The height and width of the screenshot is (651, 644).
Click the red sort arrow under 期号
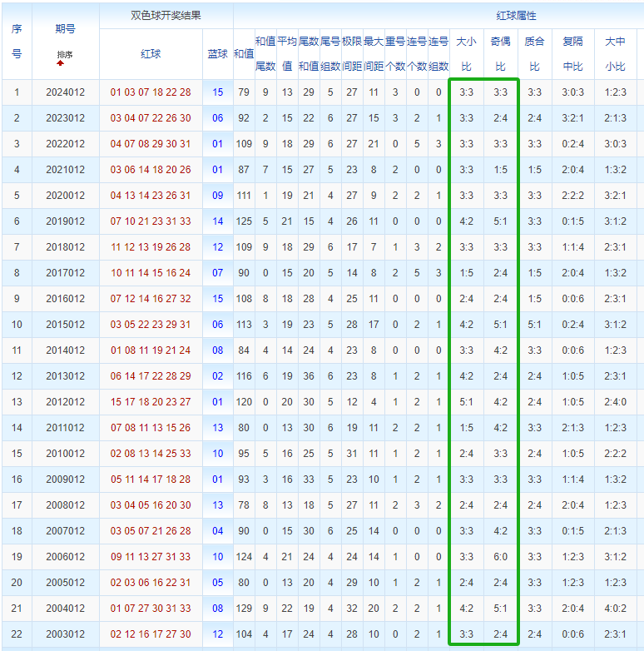coord(61,63)
